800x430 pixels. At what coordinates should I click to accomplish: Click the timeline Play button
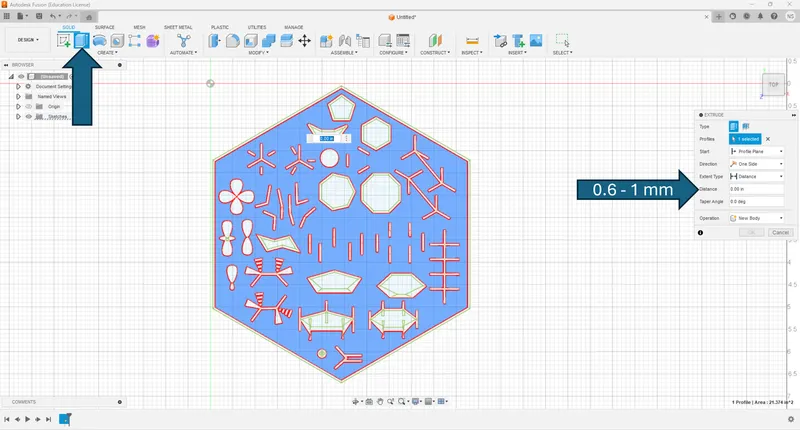(x=27, y=419)
